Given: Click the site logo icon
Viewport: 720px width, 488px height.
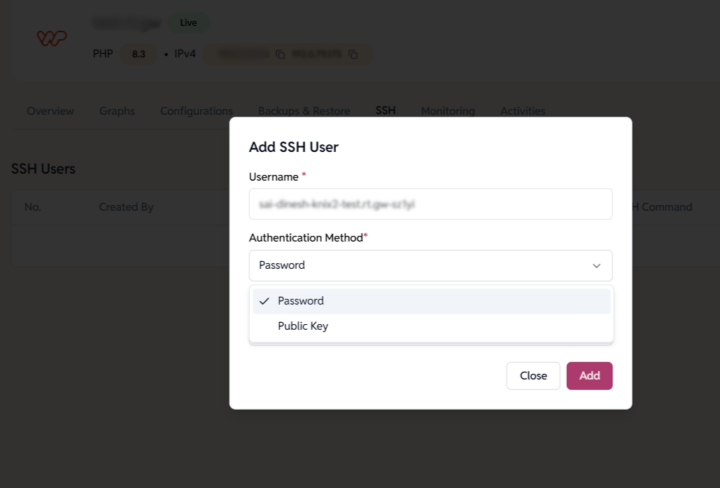Looking at the screenshot, I should click(52, 38).
